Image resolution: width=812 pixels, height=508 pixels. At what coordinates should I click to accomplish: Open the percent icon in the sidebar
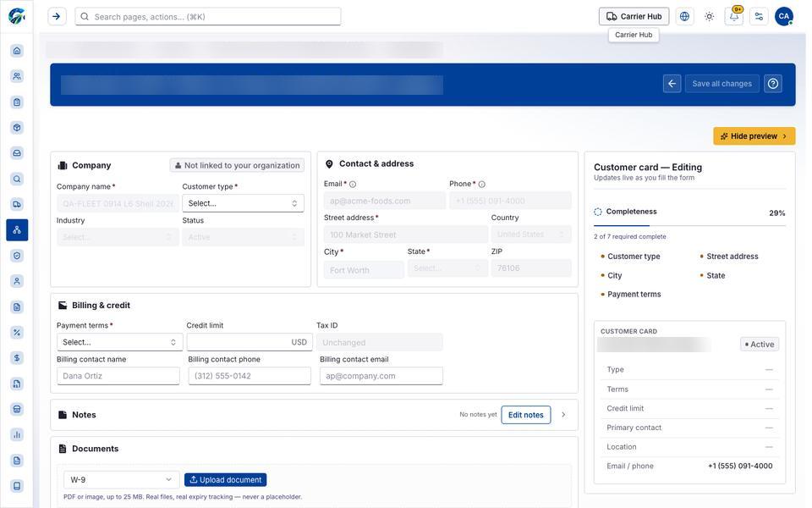click(x=17, y=332)
